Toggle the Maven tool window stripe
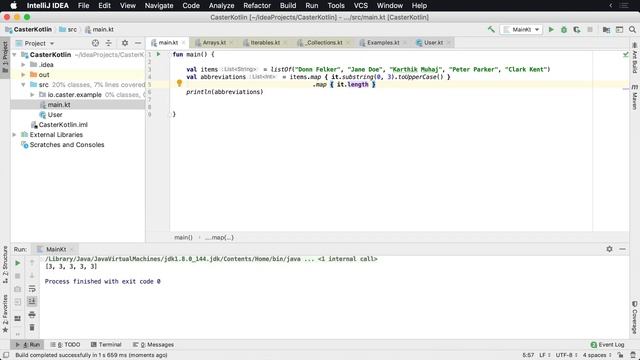 (x=635, y=97)
